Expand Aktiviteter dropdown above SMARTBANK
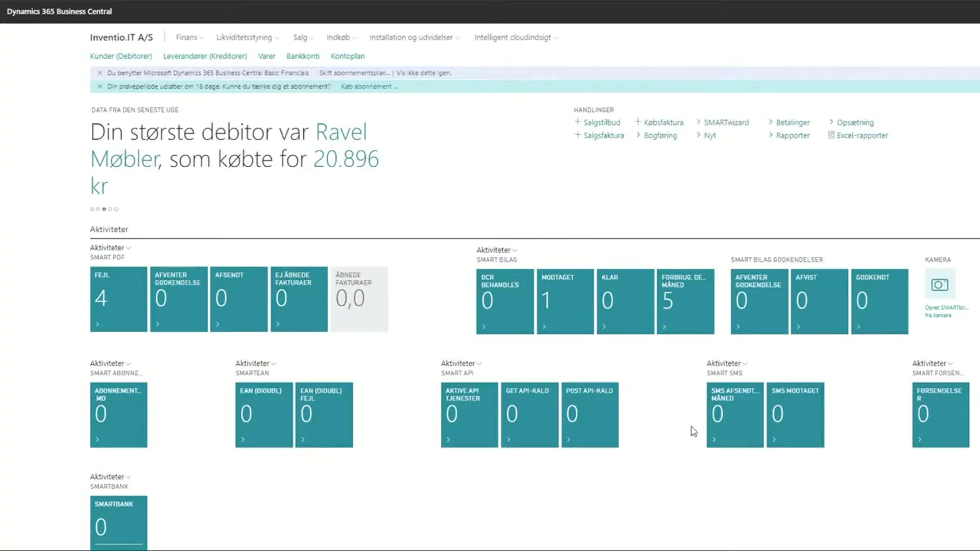Viewport: 980px width, 551px height. 110,477
